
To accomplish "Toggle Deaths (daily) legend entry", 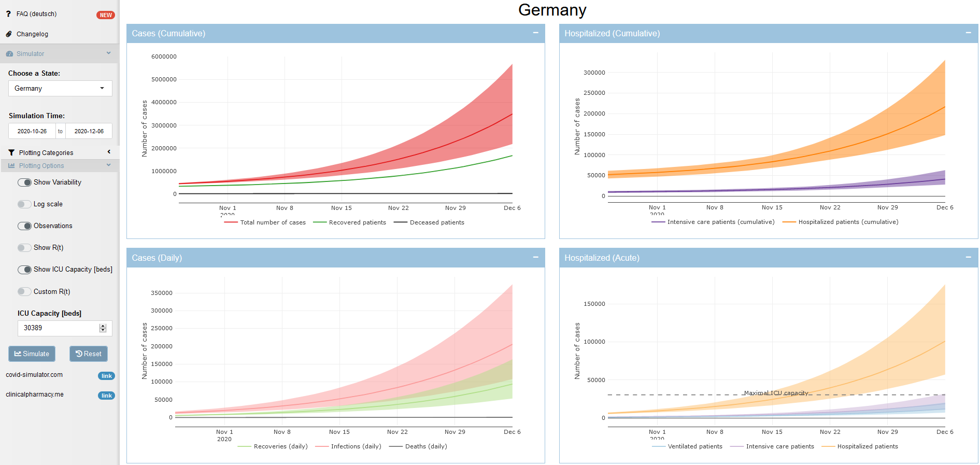I will [418, 446].
